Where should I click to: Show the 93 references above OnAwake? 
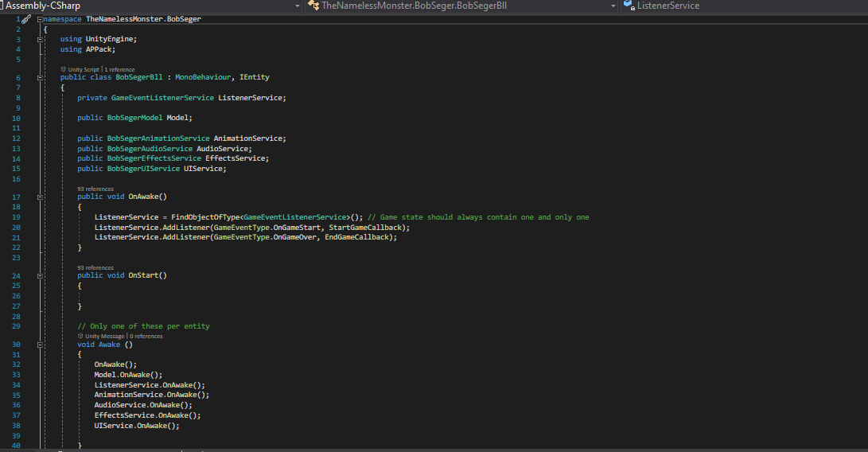(95, 189)
